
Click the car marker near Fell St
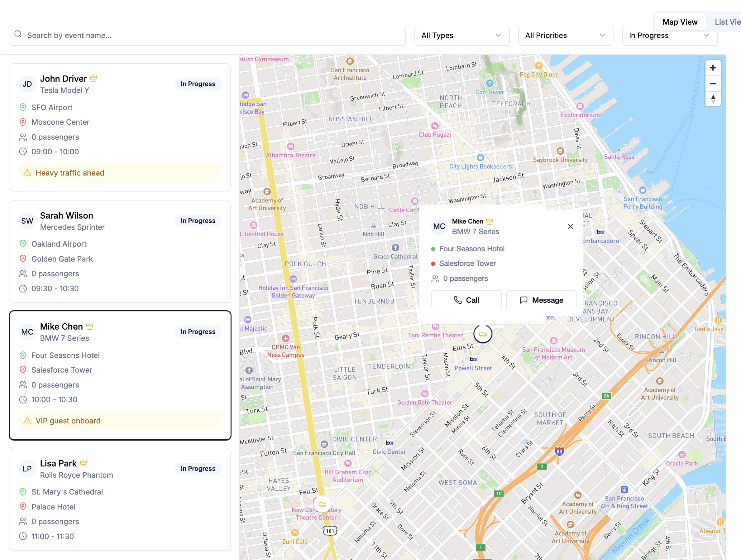pyautogui.click(x=322, y=504)
